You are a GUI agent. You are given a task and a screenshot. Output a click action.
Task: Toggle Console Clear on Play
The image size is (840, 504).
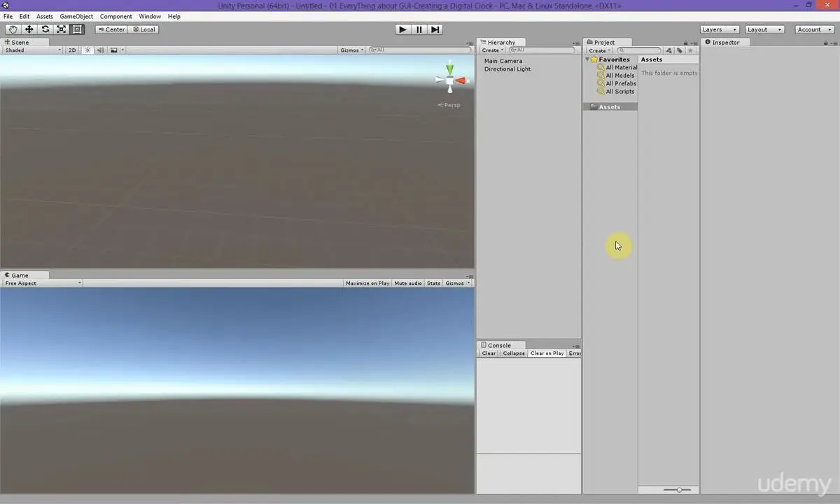(x=547, y=353)
